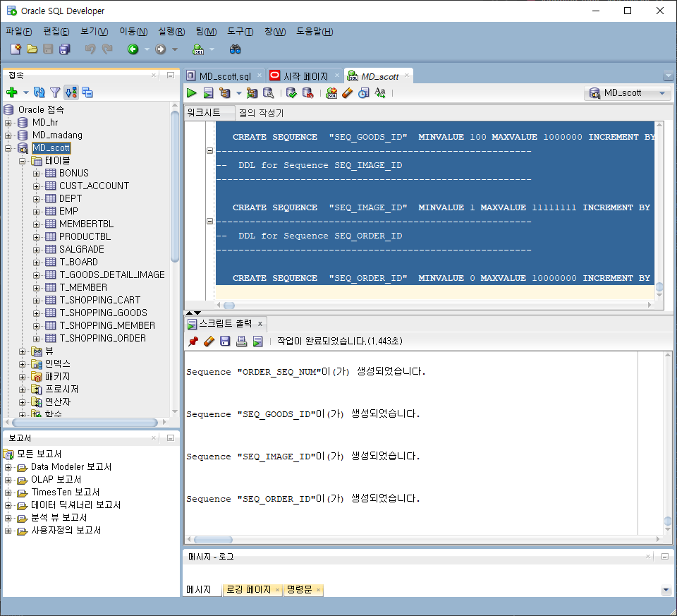Print the script output
Screen dimensions: 677x616
241,342
